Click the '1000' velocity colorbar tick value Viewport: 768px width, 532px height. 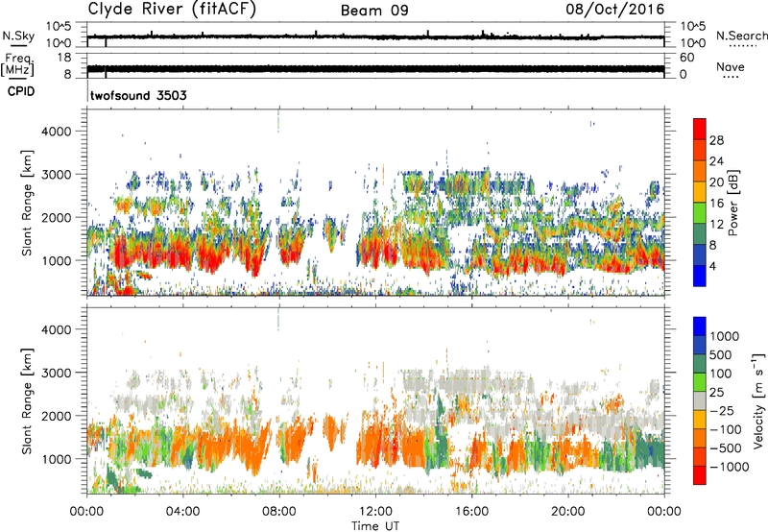(724, 336)
